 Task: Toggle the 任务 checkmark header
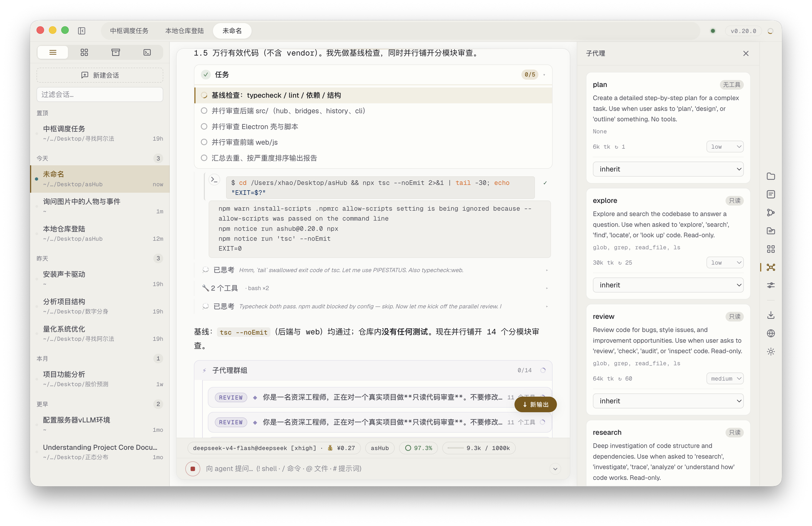coord(206,75)
